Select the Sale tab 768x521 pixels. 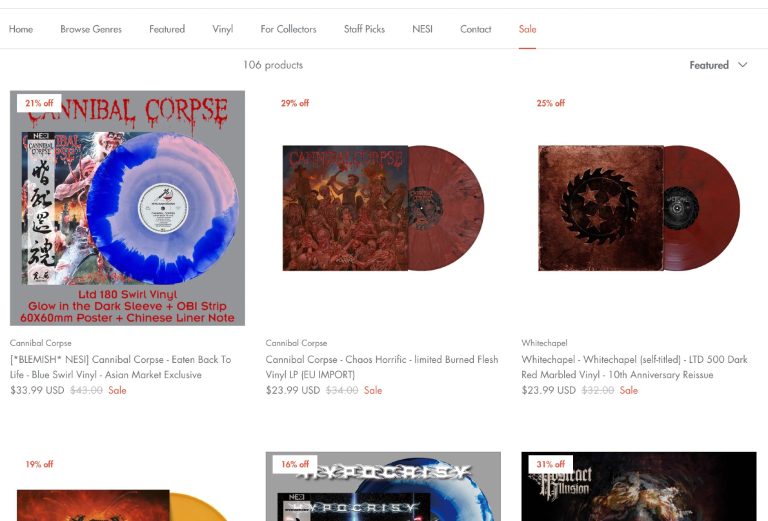point(527,29)
